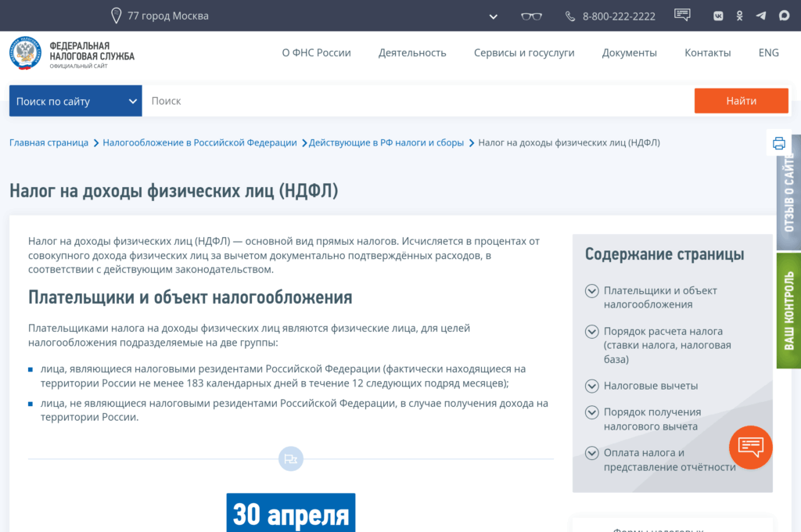The width and height of the screenshot is (801, 532).
Task: Open Сервисы и госуслуги menu
Action: coord(523,52)
